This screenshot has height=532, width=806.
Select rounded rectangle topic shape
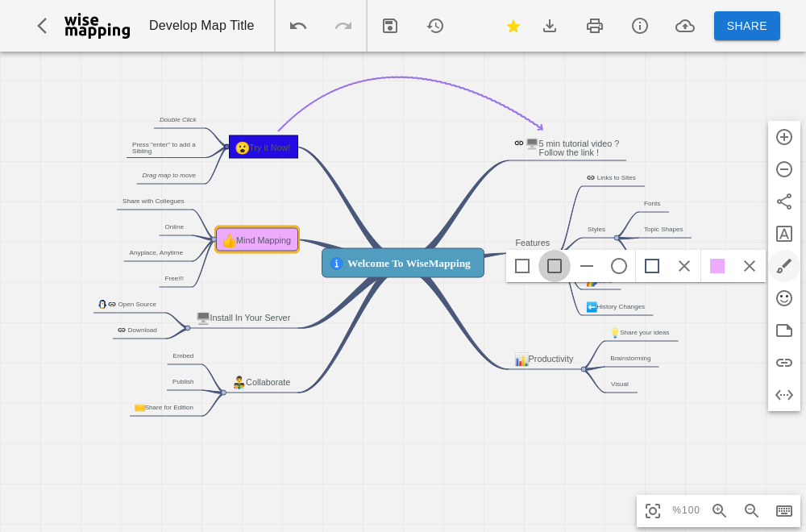(555, 266)
